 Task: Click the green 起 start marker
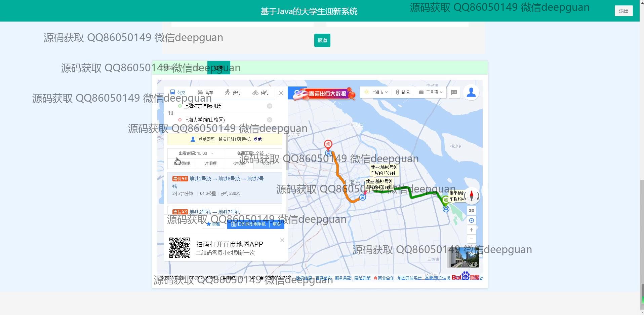pyautogui.click(x=446, y=200)
